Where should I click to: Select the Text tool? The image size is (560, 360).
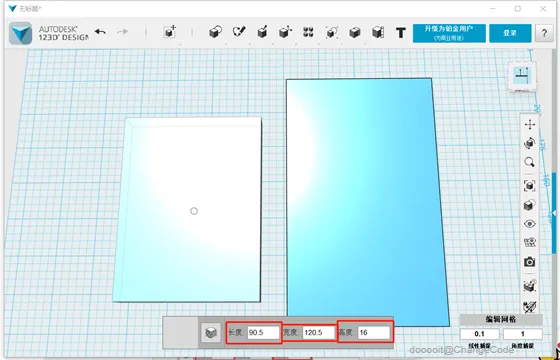[401, 33]
